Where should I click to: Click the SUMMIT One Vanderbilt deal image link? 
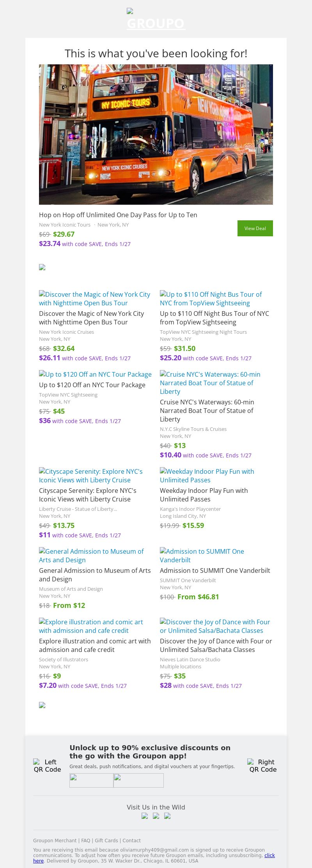coord(202,555)
